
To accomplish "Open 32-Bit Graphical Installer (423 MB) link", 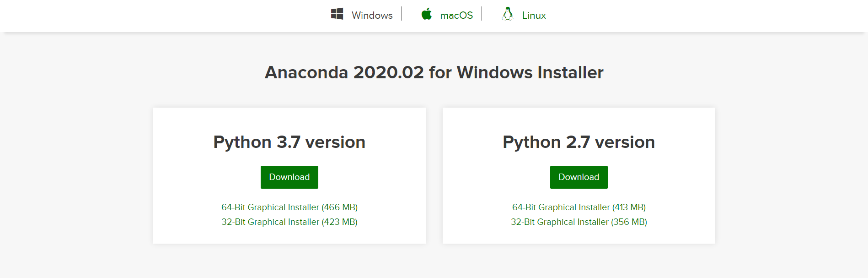I will coord(289,222).
